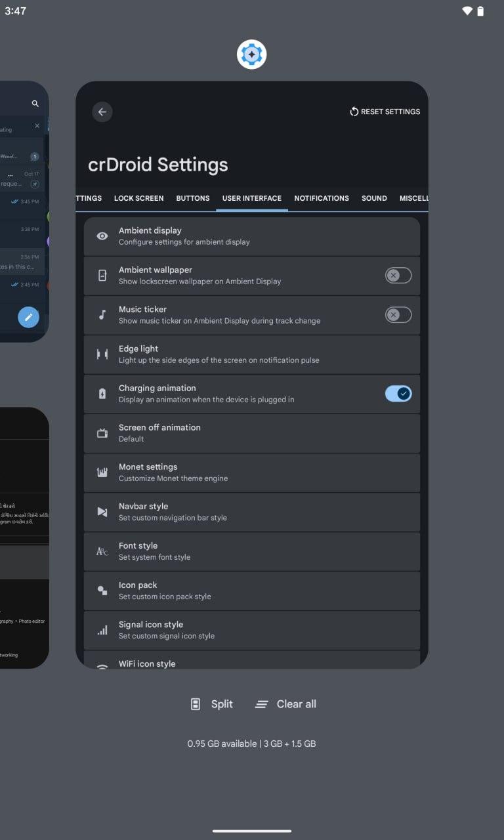Tap the Icon pack shapes icon

(102, 591)
